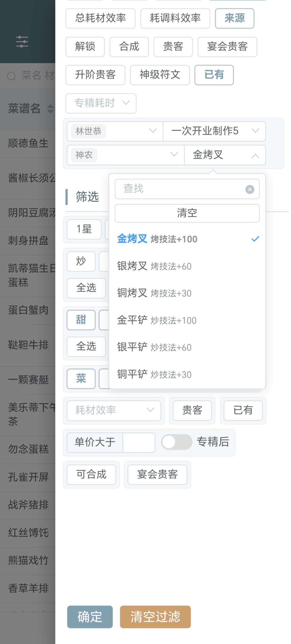Click the 确定 confirm button
291x644 pixels.
click(89, 617)
